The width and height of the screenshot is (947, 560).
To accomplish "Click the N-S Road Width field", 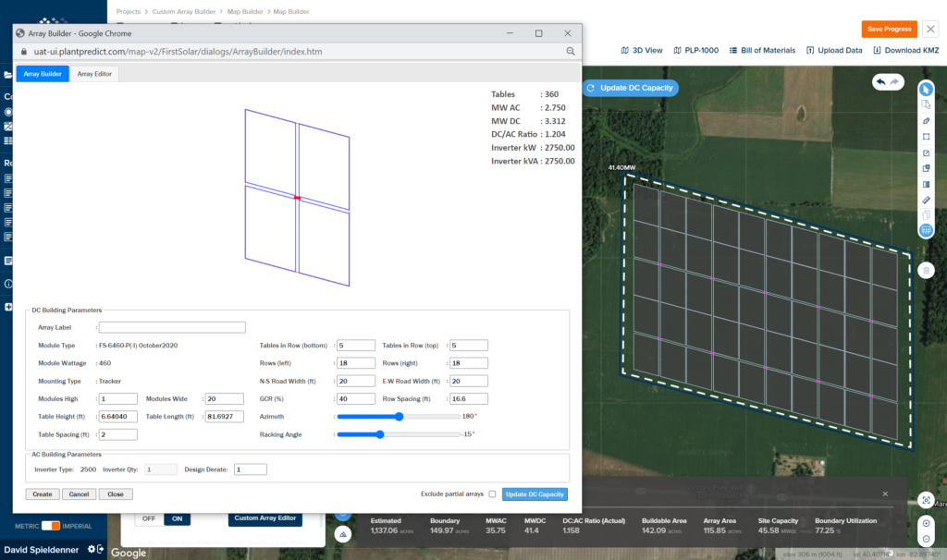I will pyautogui.click(x=356, y=381).
